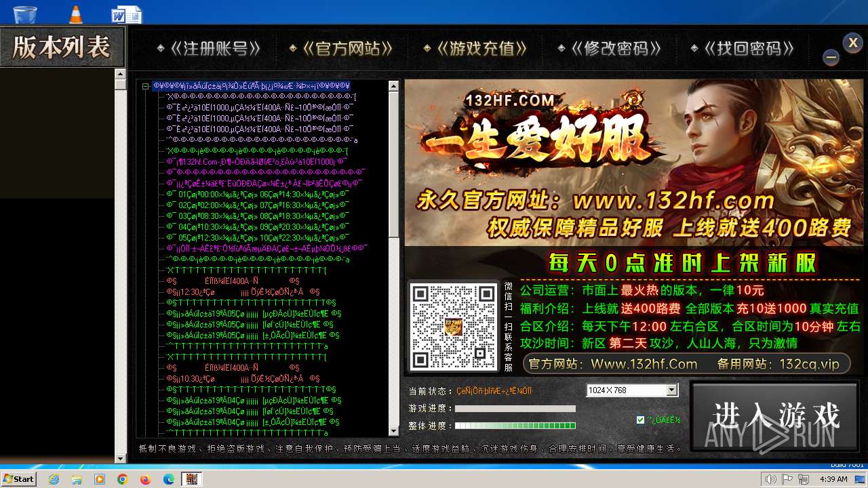Open the volume control tray icon
The image size is (868, 488).
click(771, 479)
